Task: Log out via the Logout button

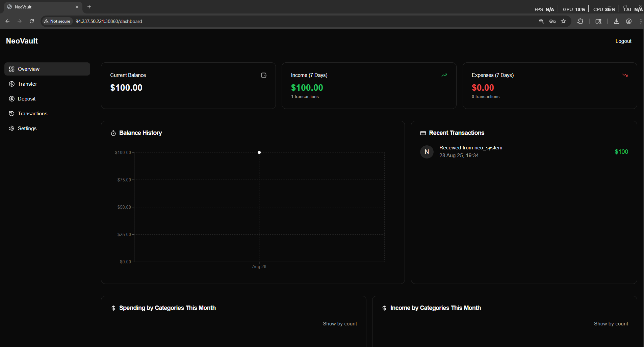Action: 623,41
